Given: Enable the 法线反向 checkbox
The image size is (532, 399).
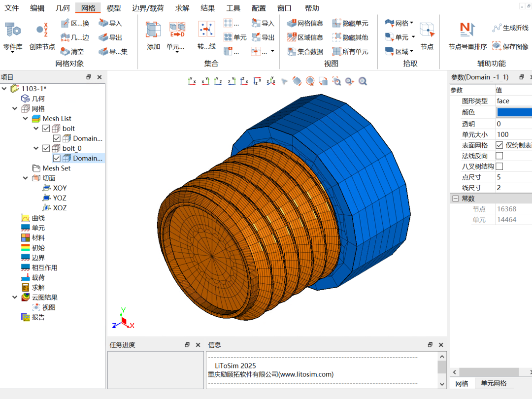Looking at the screenshot, I should [499, 156].
